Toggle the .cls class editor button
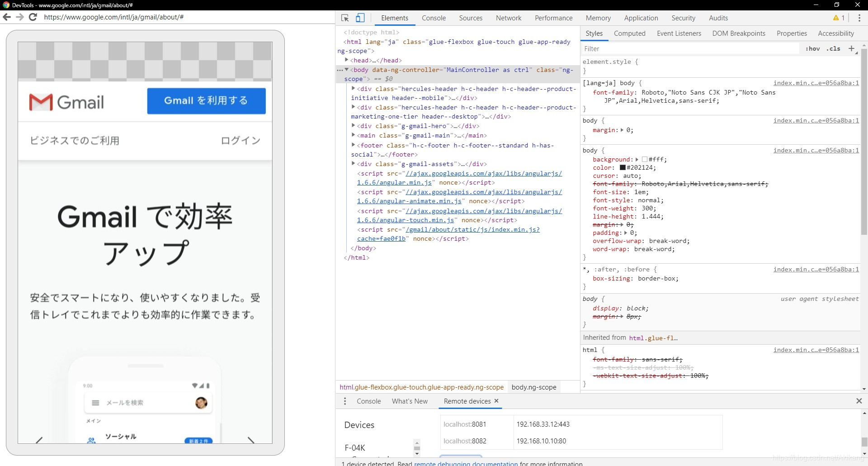Image resolution: width=868 pixels, height=466 pixels. (833, 49)
